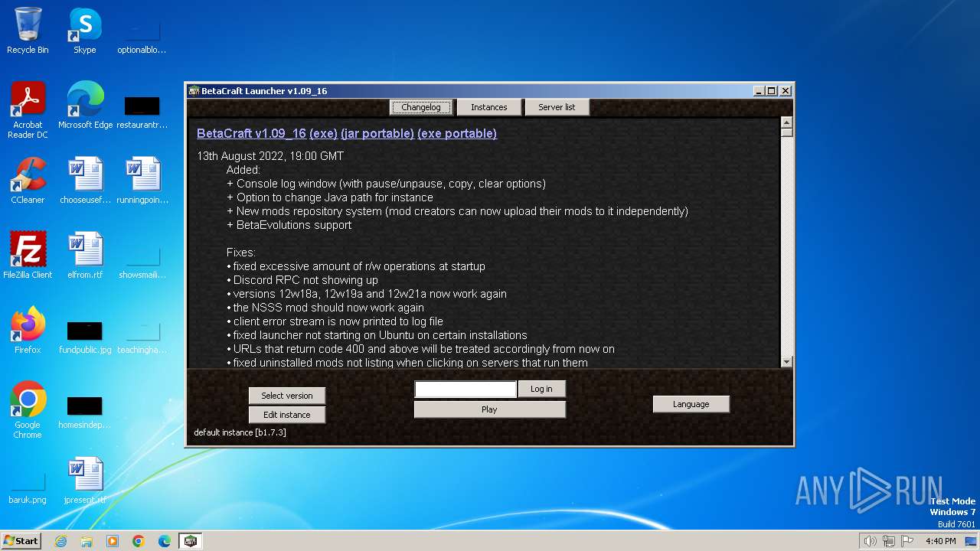The image size is (980, 551).
Task: Click the Select version button
Action: point(287,396)
